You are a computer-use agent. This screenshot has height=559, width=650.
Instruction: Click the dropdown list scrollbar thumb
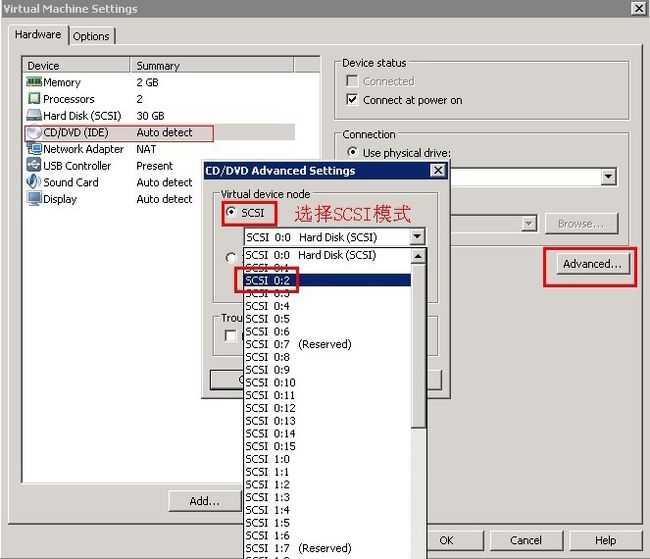(418, 346)
